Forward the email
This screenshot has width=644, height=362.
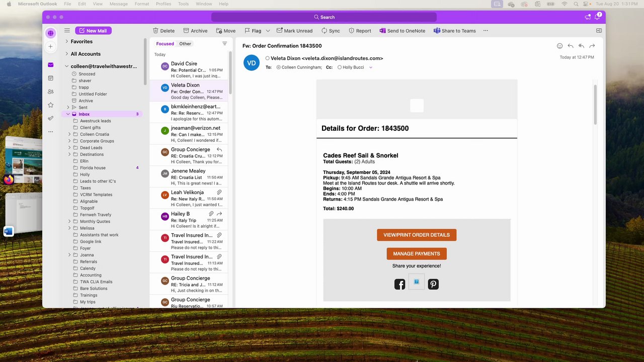pos(592,46)
